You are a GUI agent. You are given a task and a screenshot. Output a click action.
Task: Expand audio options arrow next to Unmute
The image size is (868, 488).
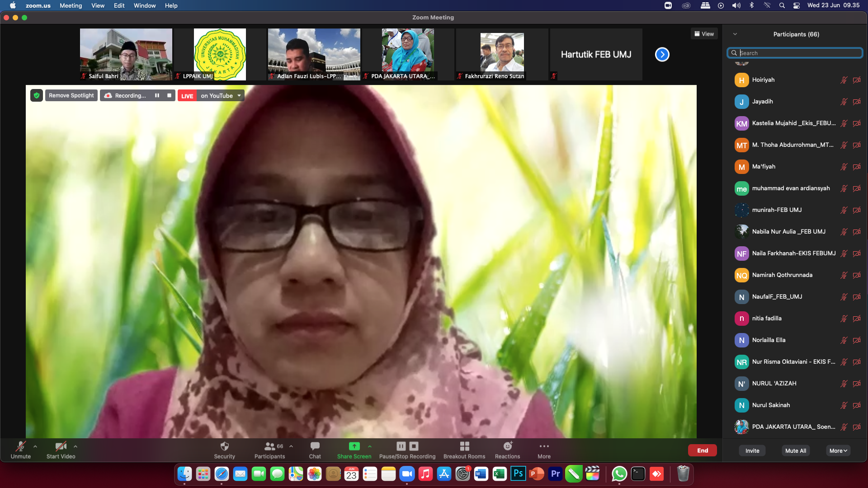35,446
